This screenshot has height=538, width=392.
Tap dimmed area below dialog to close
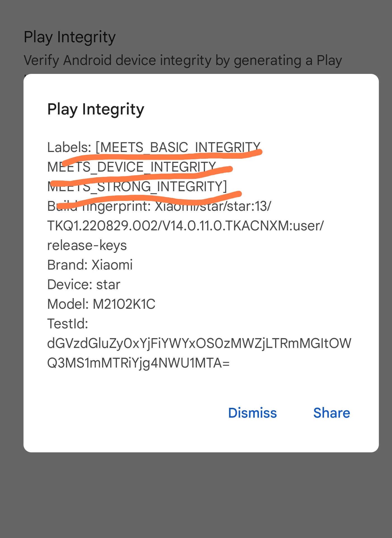(196, 495)
